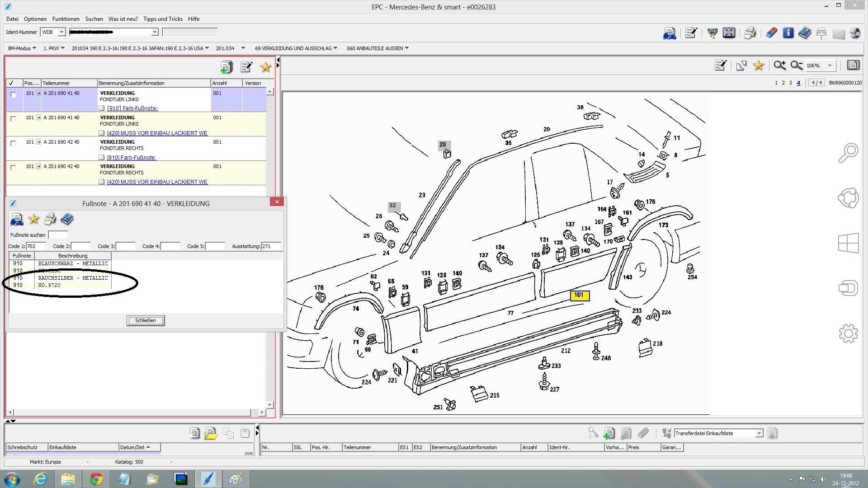Open help book in Fußnote dialog
The width and height of the screenshot is (868, 488).
[x=67, y=220]
